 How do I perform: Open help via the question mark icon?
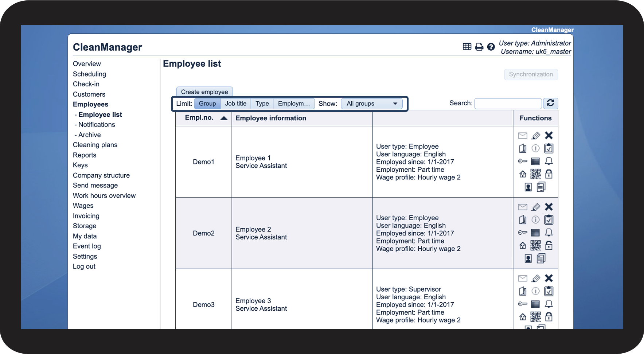pyautogui.click(x=491, y=47)
